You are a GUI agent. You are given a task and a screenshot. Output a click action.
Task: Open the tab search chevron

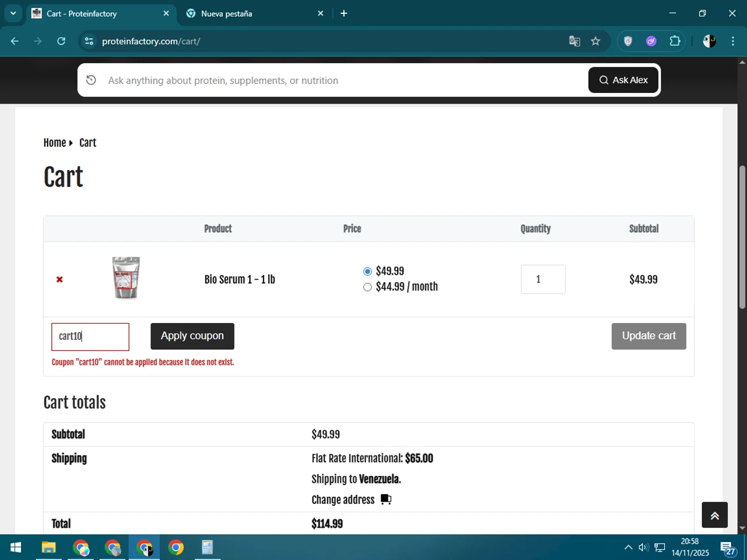13,13
